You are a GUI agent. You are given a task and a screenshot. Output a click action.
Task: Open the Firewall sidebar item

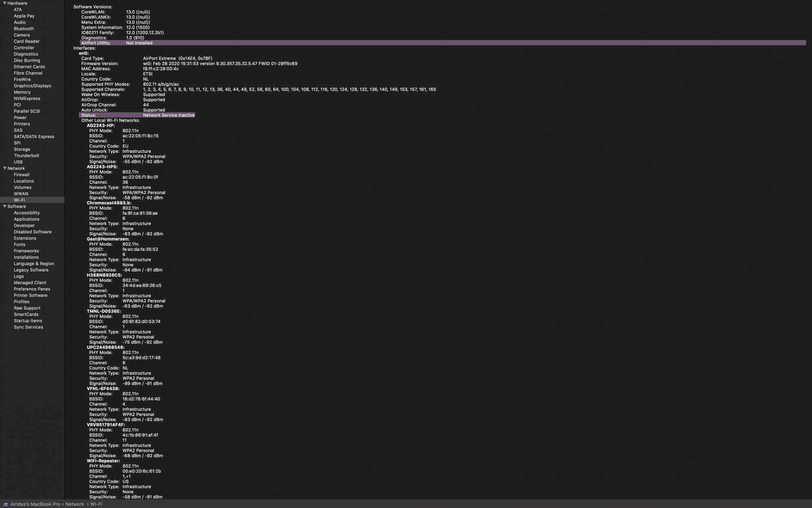(22, 175)
